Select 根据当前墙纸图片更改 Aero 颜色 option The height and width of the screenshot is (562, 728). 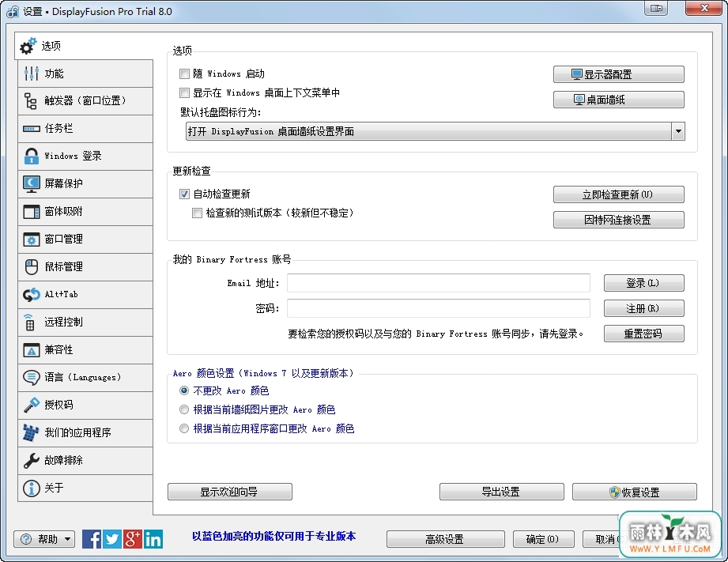[x=184, y=409]
